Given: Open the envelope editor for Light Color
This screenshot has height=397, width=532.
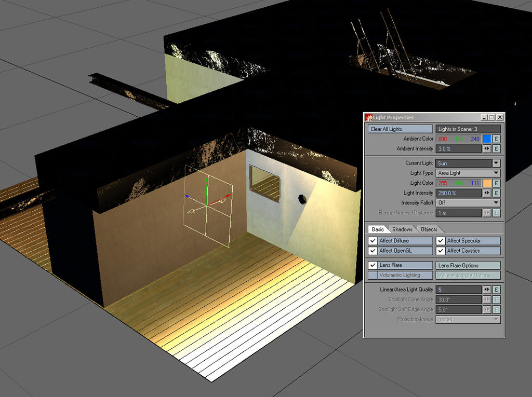Looking at the screenshot, I should [x=496, y=183].
